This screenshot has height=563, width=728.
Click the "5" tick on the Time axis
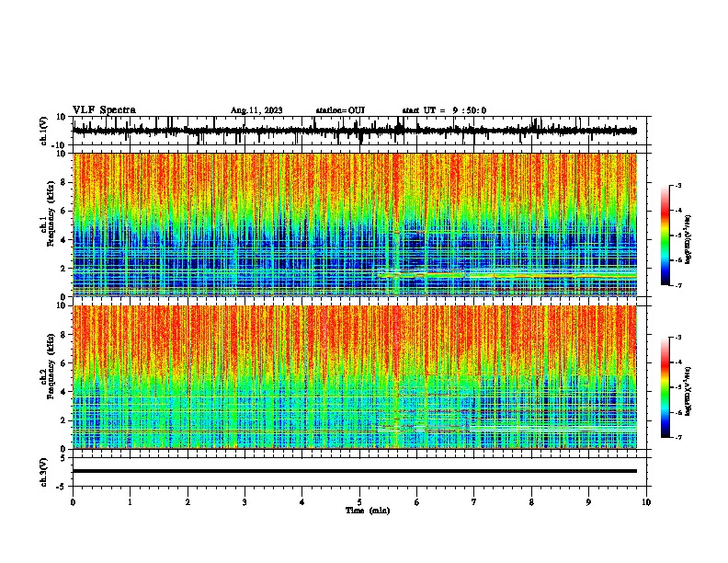pos(359,502)
